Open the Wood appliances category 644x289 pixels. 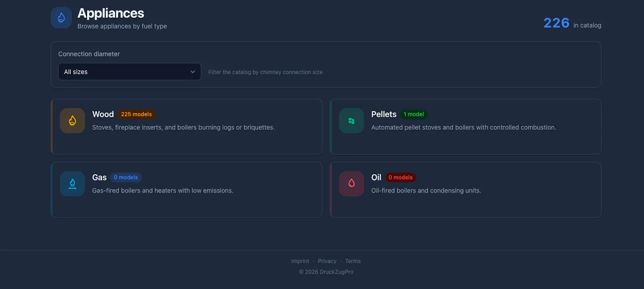pos(186,127)
